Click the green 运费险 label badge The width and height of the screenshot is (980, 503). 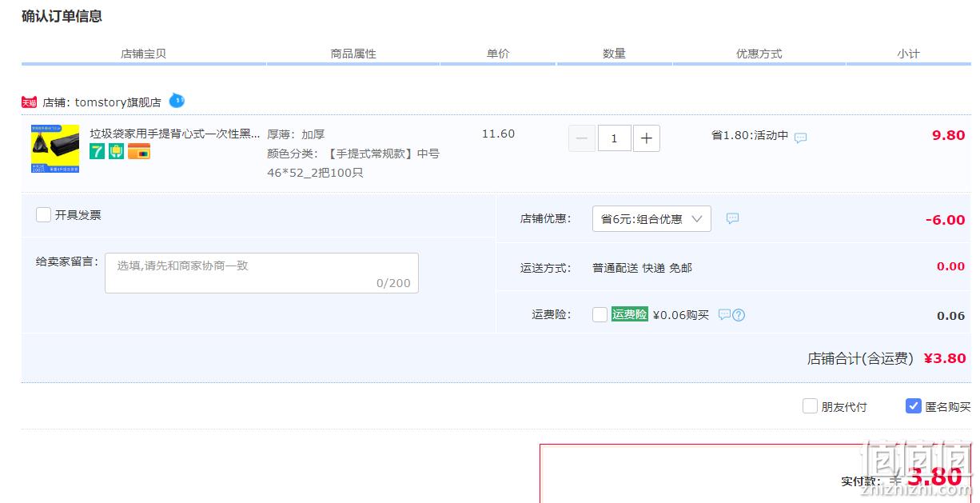(x=630, y=314)
